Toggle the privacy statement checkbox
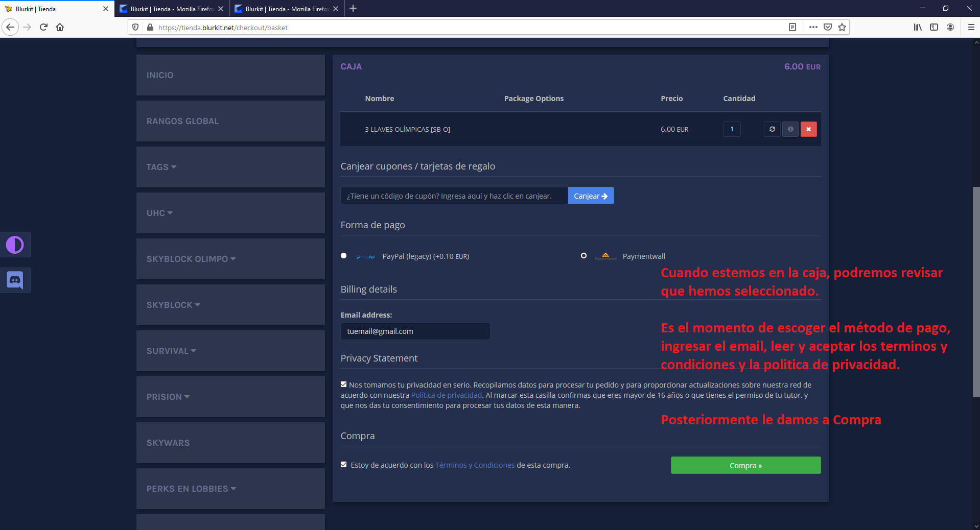 344,384
